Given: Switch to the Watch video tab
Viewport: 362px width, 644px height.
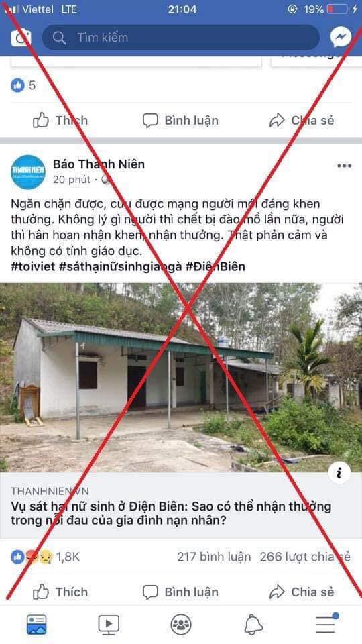Looking at the screenshot, I should [109, 625].
